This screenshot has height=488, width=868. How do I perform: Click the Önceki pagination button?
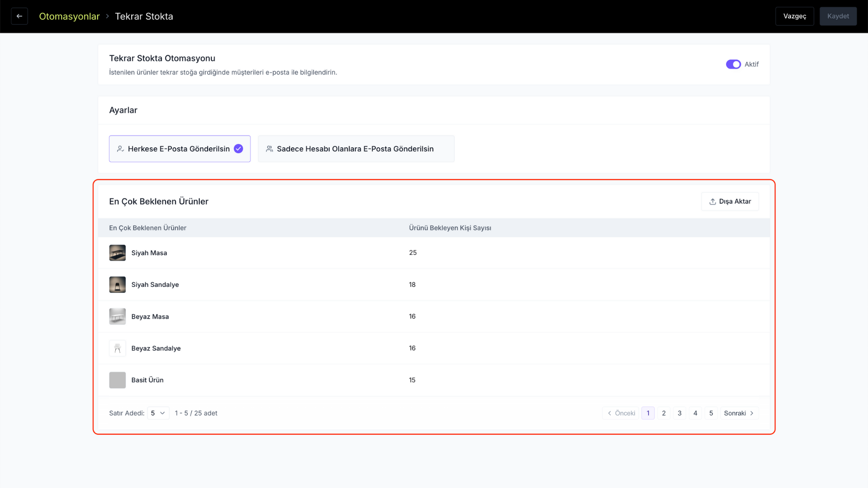pyautogui.click(x=621, y=413)
